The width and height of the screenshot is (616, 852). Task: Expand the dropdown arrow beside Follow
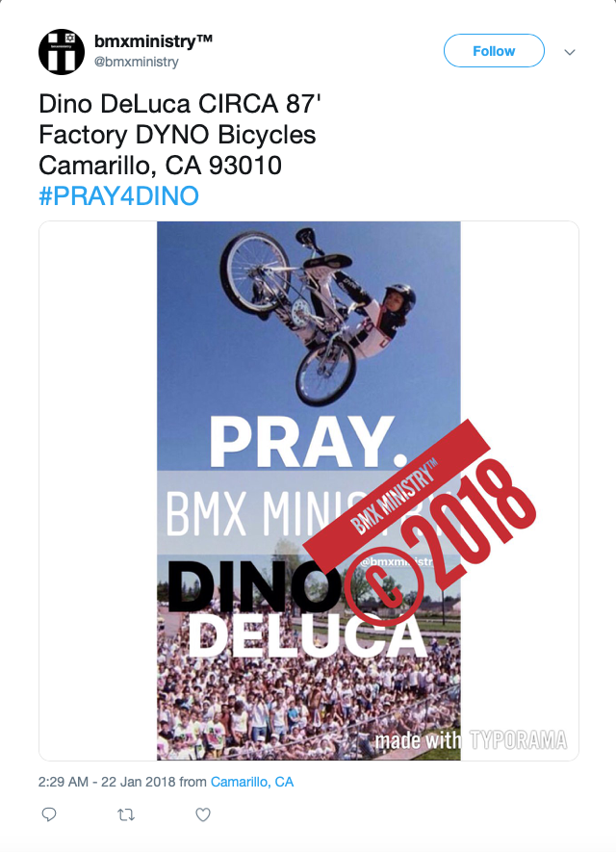(x=572, y=50)
